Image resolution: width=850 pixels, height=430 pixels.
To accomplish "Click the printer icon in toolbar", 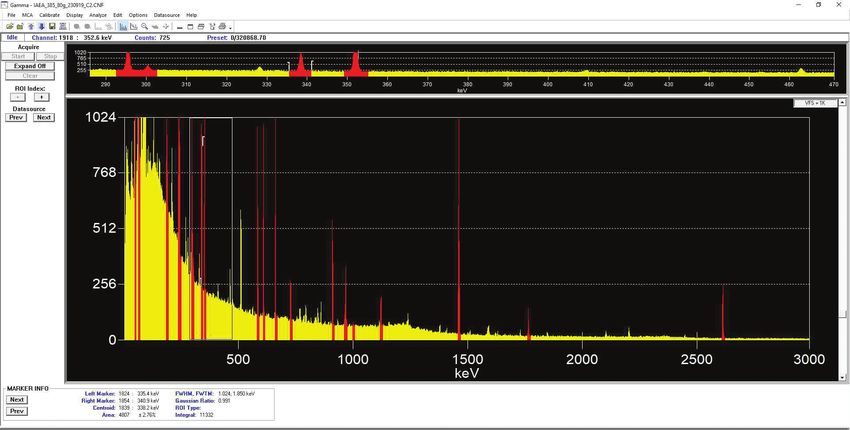I will (x=222, y=26).
